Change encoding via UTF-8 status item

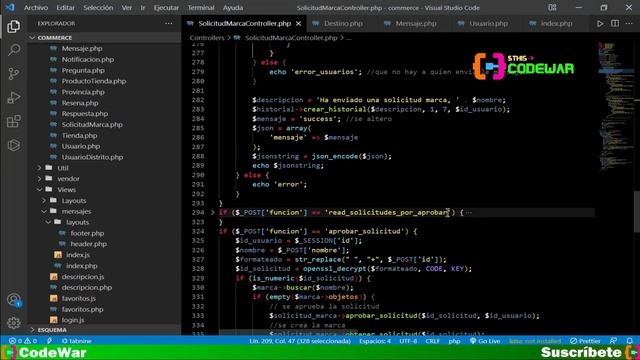coord(408,341)
